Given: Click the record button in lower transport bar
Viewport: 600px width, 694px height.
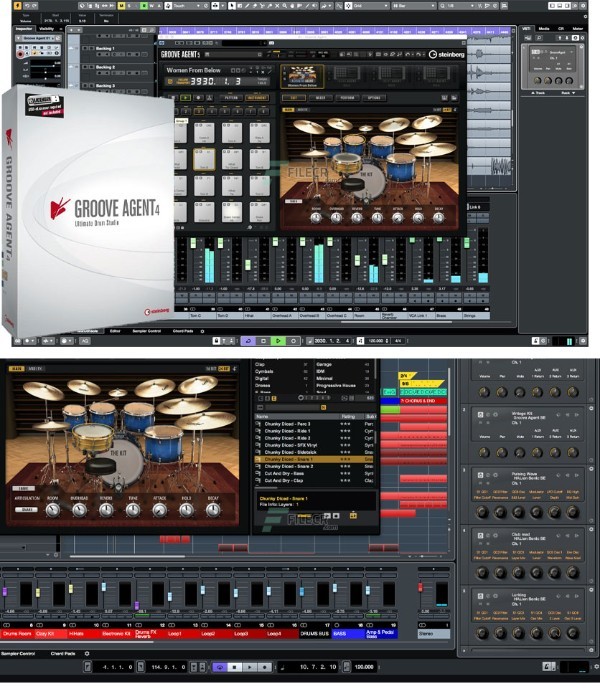Looking at the screenshot, I should pos(265,667).
